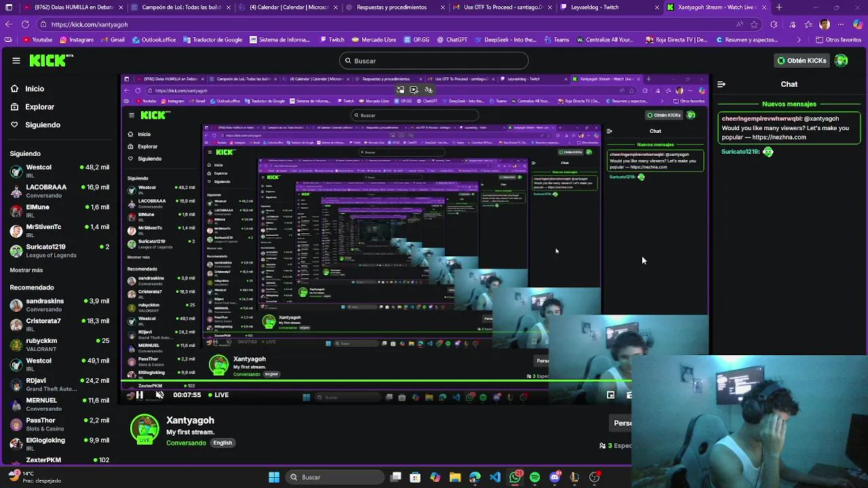Open Cristorata7 recommended channel

tap(60, 324)
